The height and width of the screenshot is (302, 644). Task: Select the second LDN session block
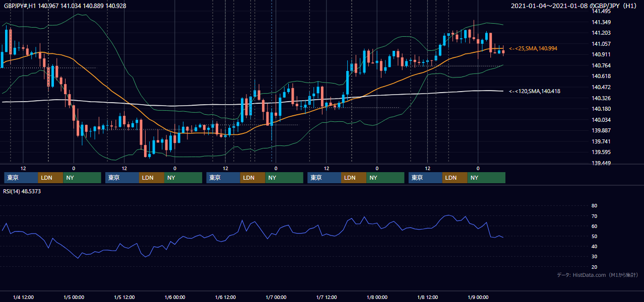pyautogui.click(x=152, y=178)
